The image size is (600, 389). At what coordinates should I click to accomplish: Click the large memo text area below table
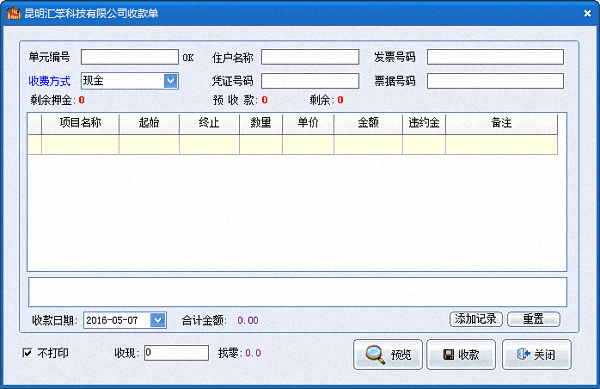tap(297, 292)
